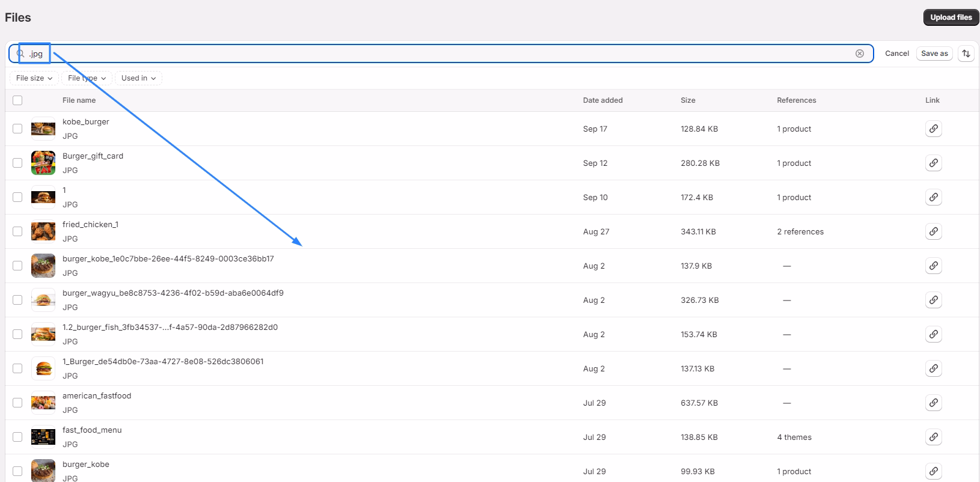Select all files with header checkbox
Viewport: 980px width, 482px height.
[17, 100]
